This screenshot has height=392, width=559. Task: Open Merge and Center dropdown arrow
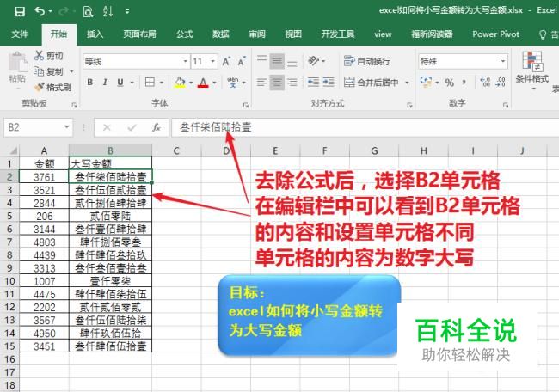[x=407, y=83]
